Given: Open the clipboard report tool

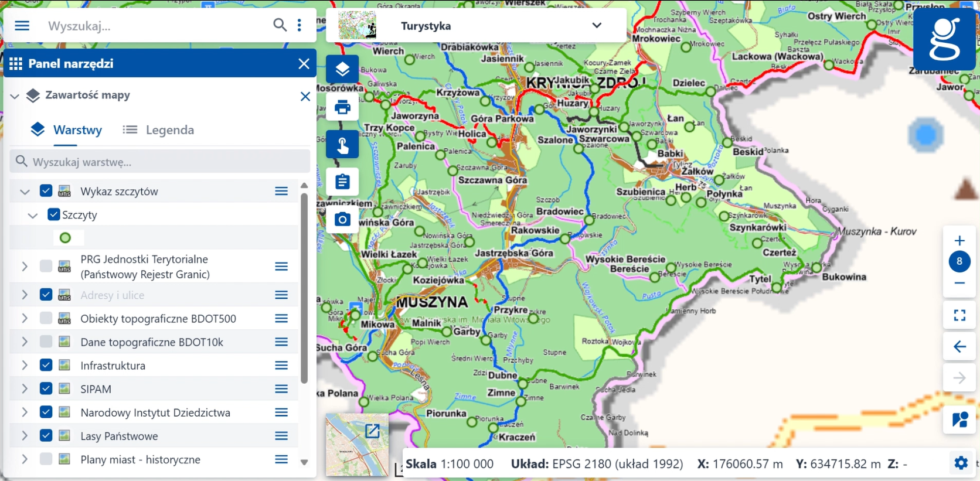Looking at the screenshot, I should pos(342,182).
